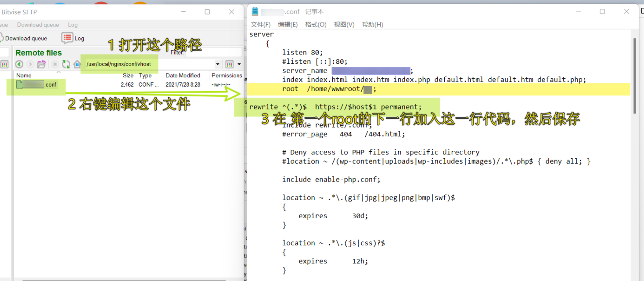The width and height of the screenshot is (644, 281).
Task: Click the stop transfer icon
Action: point(55,64)
